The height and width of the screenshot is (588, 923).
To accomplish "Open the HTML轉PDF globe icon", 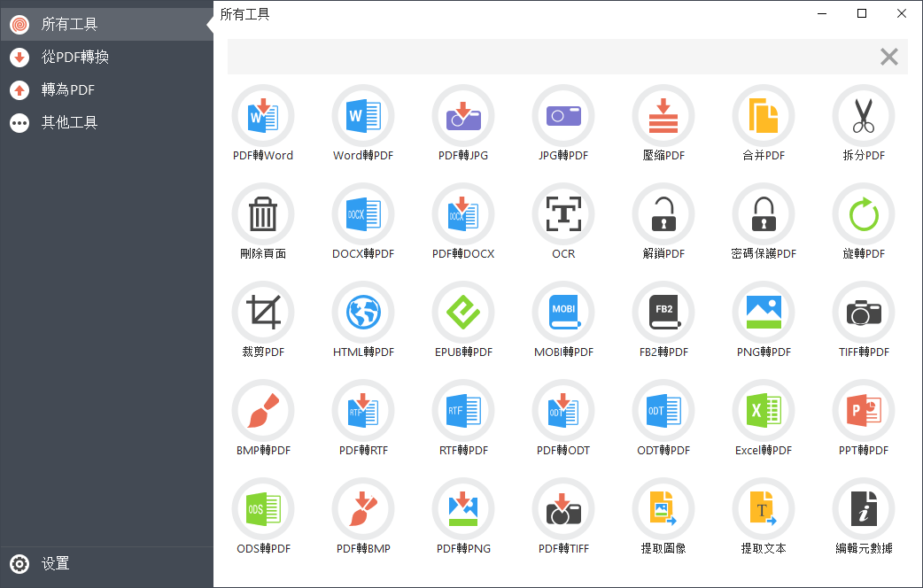I will pyautogui.click(x=363, y=313).
